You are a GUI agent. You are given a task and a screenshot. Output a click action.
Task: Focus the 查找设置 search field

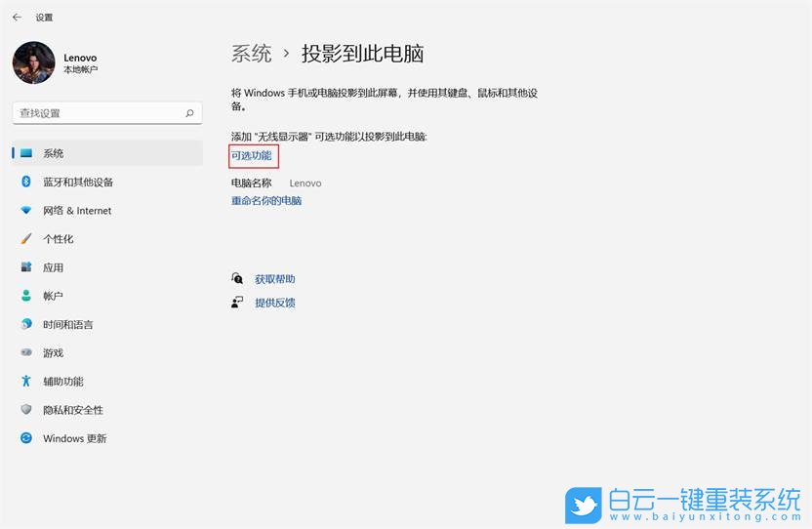click(107, 113)
